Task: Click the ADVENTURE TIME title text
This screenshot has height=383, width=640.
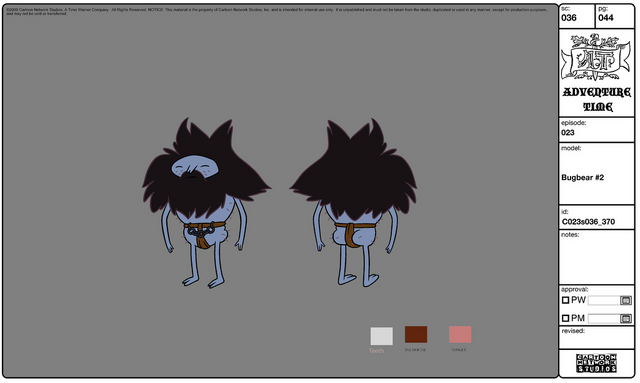Action: [597, 99]
